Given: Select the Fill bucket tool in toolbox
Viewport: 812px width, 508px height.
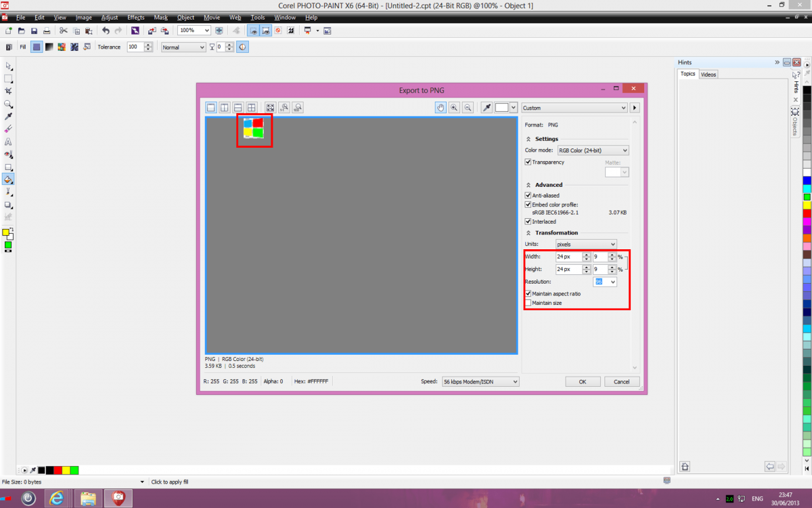Looking at the screenshot, I should pos(8,179).
